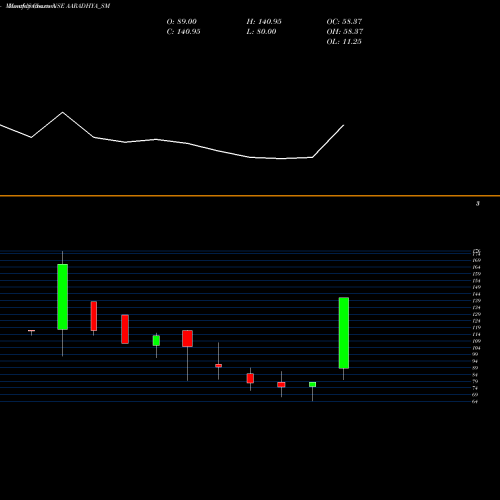Click the tiny red doji candle near 117

click(x=32, y=331)
